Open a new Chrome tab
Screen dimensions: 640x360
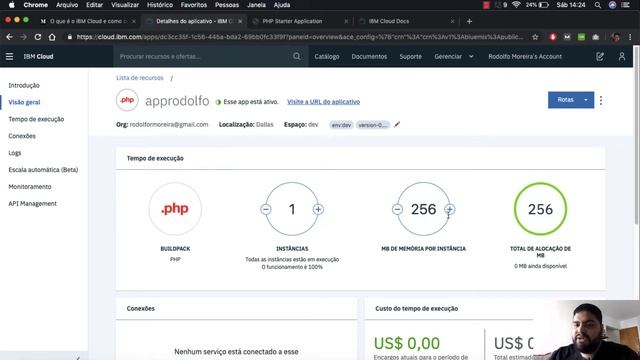(x=469, y=21)
